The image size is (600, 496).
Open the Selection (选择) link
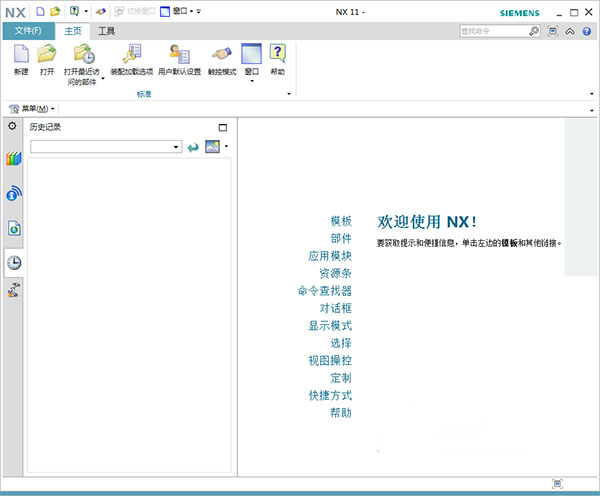[x=341, y=343]
